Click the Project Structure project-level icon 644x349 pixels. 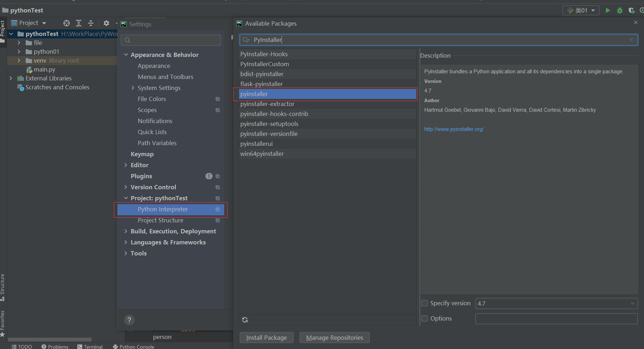(x=218, y=221)
